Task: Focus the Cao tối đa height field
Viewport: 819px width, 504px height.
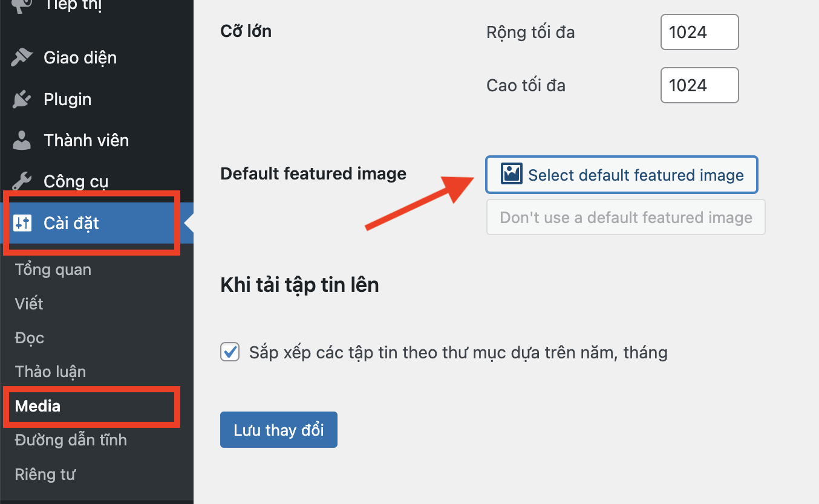Action: pos(699,85)
